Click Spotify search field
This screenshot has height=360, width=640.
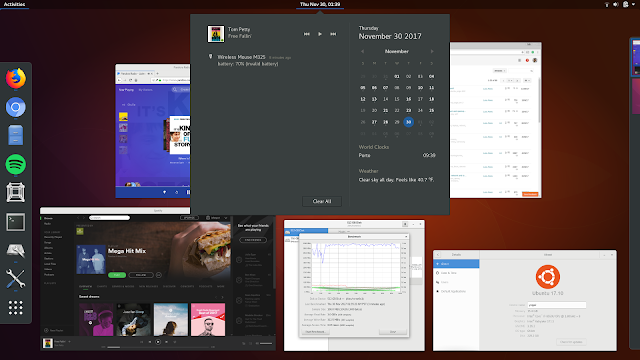(109, 218)
